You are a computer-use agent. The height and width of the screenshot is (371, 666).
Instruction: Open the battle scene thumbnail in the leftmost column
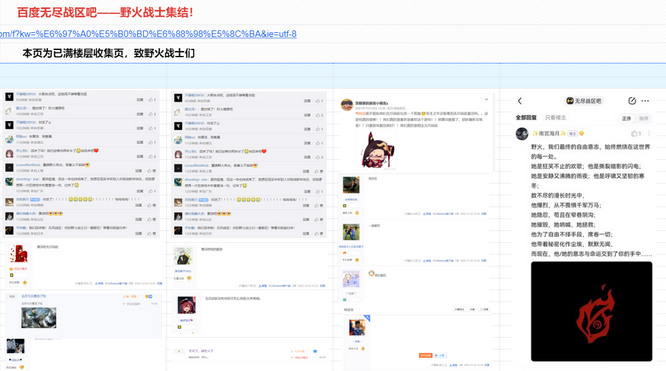[x=39, y=317]
